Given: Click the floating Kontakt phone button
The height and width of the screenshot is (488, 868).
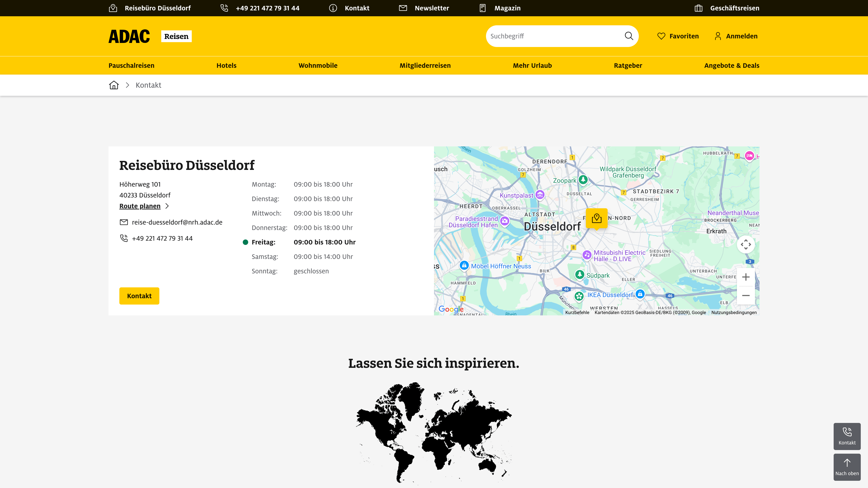Looking at the screenshot, I should (x=847, y=436).
